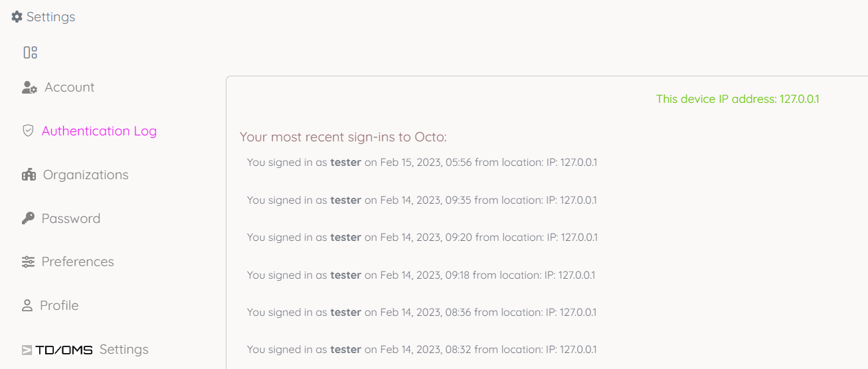The width and height of the screenshot is (868, 369).
Task: Open the Profile page
Action: coord(59,306)
